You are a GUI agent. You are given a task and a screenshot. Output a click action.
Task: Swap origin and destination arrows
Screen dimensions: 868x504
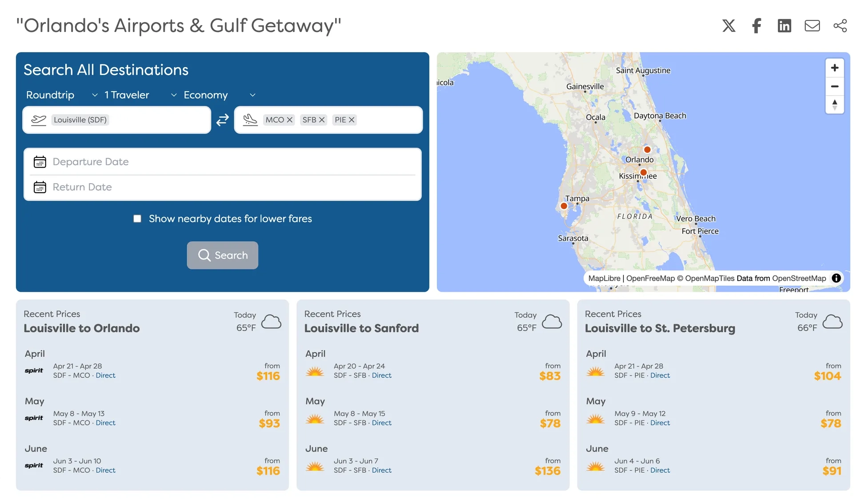pos(222,120)
